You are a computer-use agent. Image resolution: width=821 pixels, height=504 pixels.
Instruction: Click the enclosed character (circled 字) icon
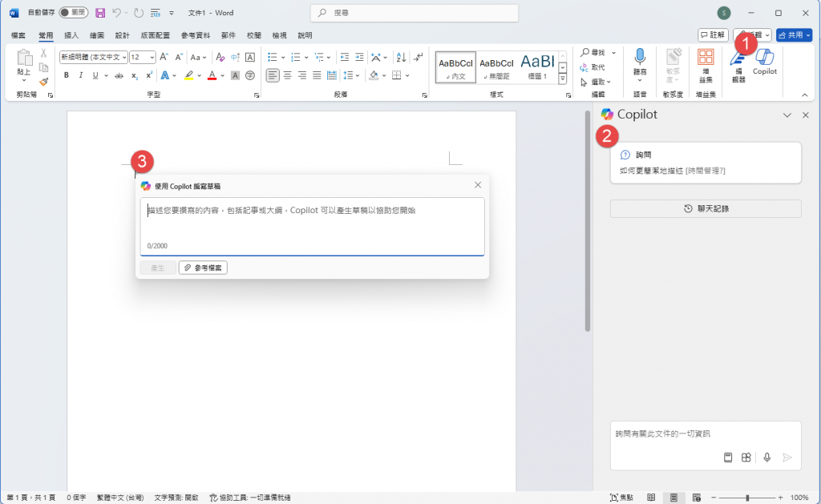coord(250,75)
